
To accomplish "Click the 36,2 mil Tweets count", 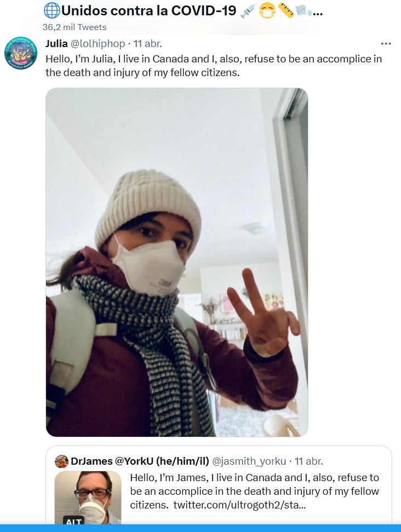I will point(75,27).
